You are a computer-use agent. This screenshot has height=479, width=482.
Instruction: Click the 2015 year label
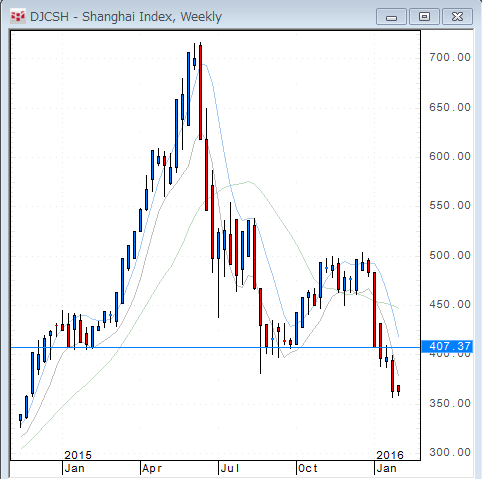pos(78,455)
